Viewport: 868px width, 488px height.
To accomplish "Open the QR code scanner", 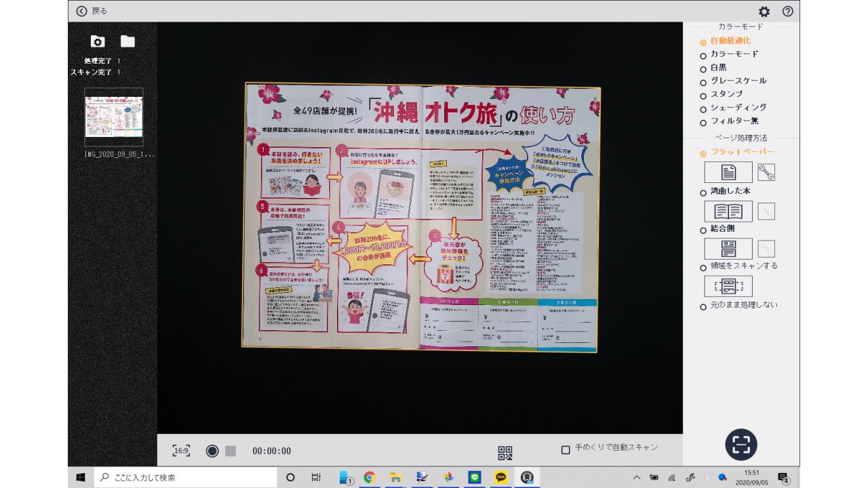I will coord(505,452).
